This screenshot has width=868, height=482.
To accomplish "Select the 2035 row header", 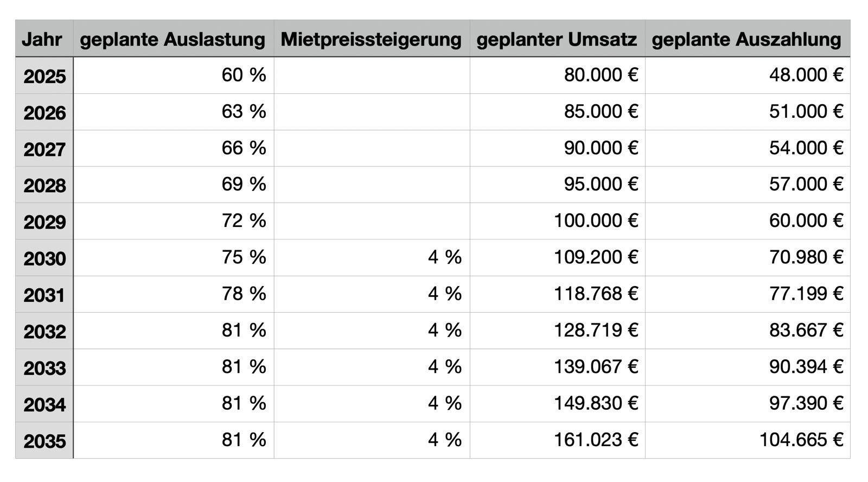I will click(x=44, y=441).
